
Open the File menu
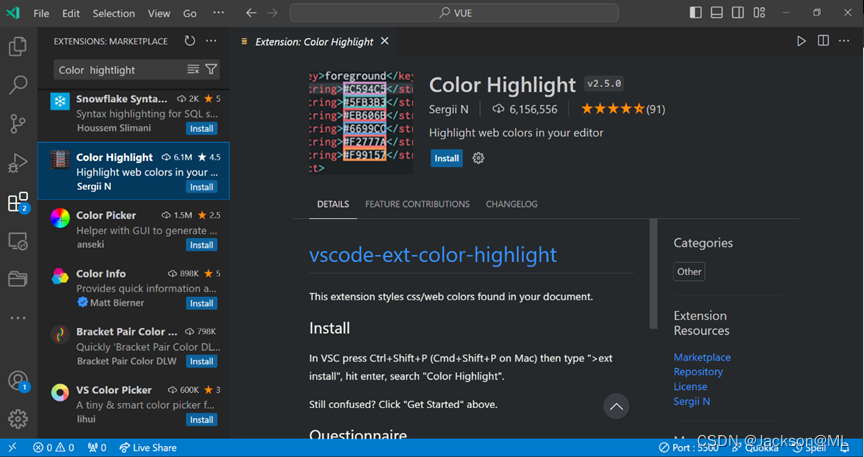click(41, 13)
